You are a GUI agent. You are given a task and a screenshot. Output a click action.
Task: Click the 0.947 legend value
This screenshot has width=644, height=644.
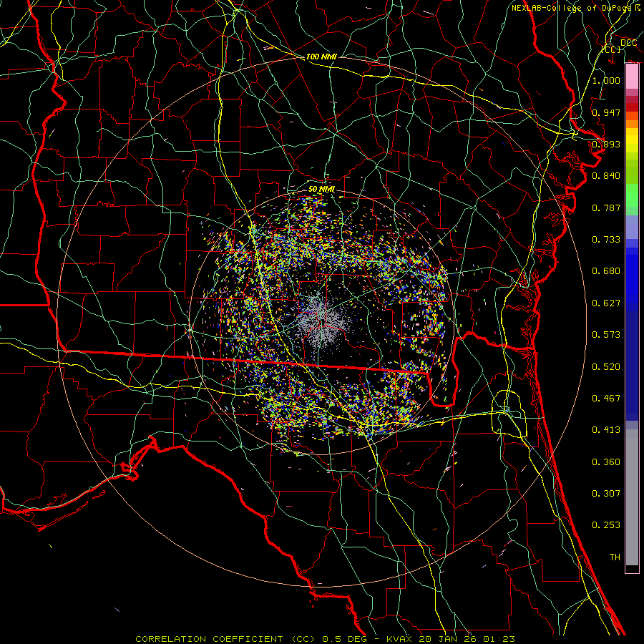tap(606, 112)
